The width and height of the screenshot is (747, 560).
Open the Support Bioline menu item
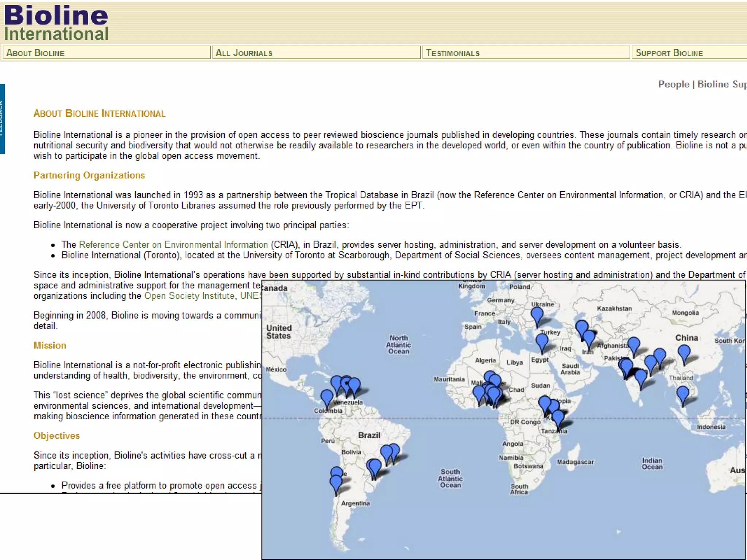point(669,53)
